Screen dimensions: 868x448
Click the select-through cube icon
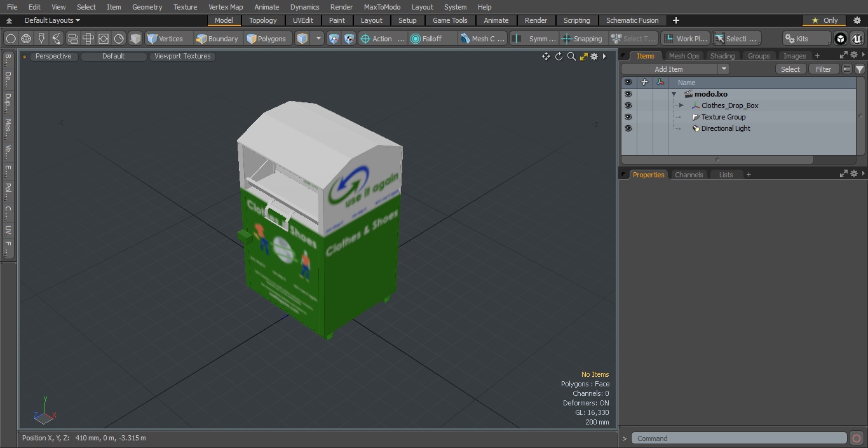coord(302,39)
